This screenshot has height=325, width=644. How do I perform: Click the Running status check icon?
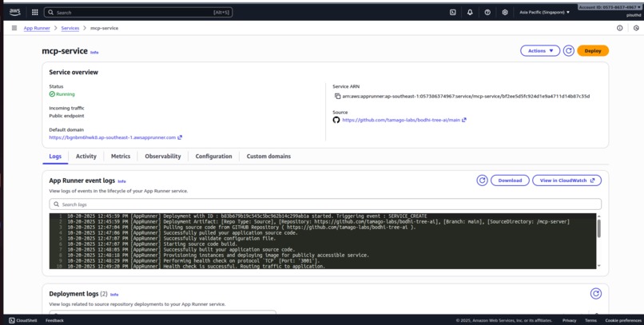click(x=52, y=94)
